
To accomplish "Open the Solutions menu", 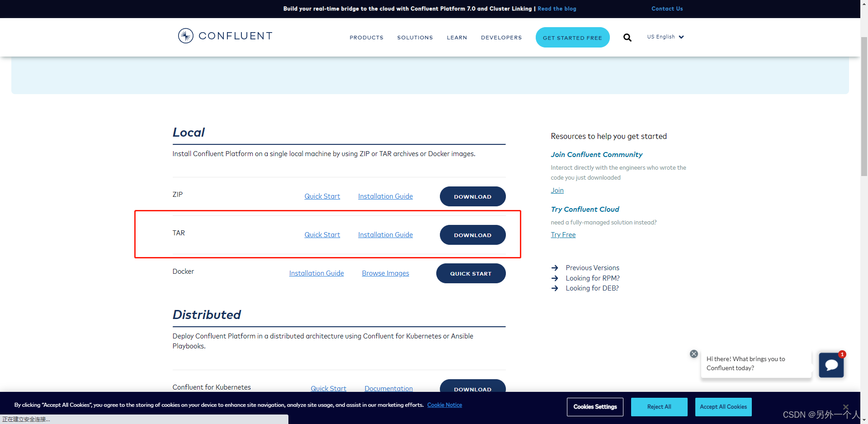I will click(x=415, y=38).
